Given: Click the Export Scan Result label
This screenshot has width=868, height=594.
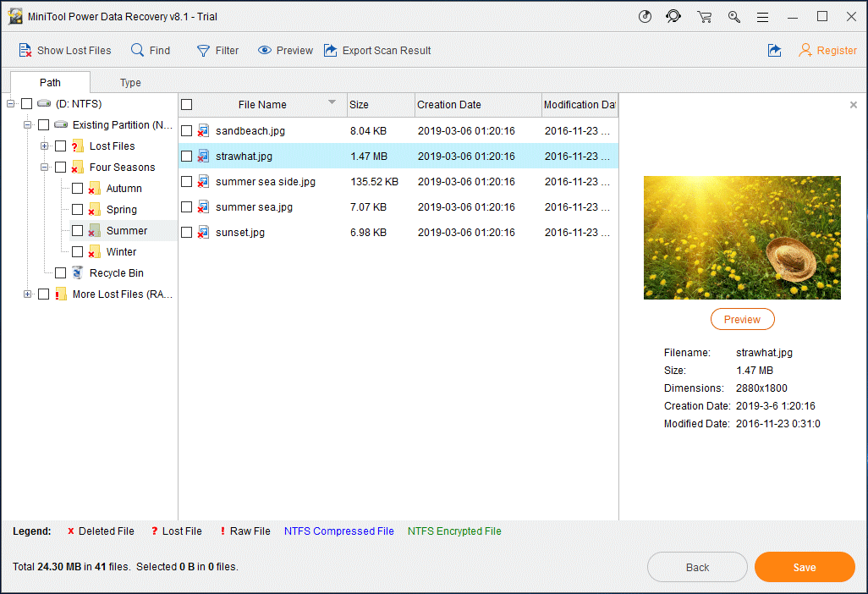Looking at the screenshot, I should pos(387,51).
